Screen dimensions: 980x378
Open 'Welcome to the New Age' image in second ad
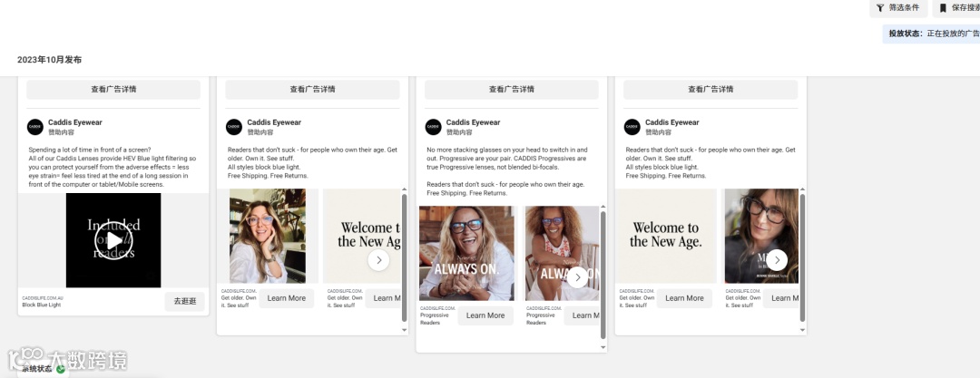pos(362,237)
